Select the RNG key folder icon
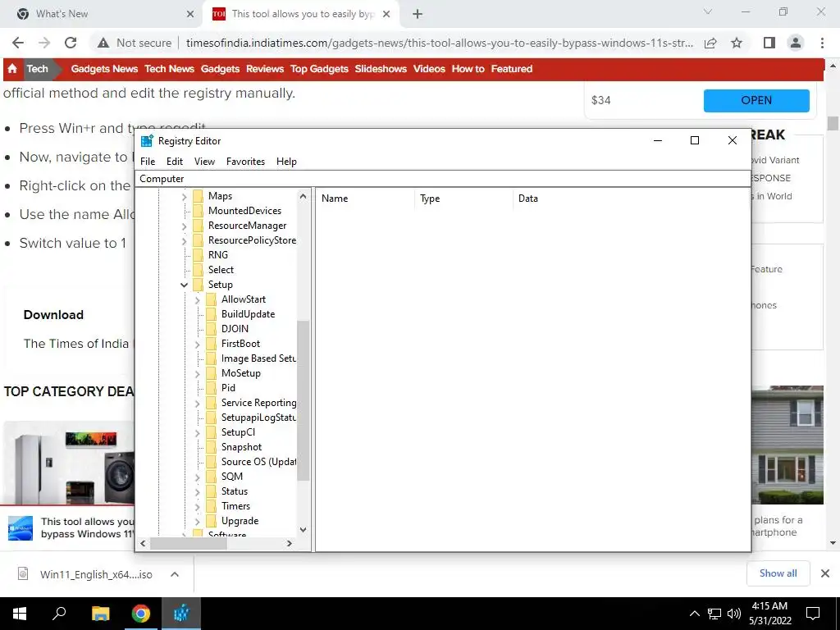The width and height of the screenshot is (840, 630). pyautogui.click(x=199, y=255)
